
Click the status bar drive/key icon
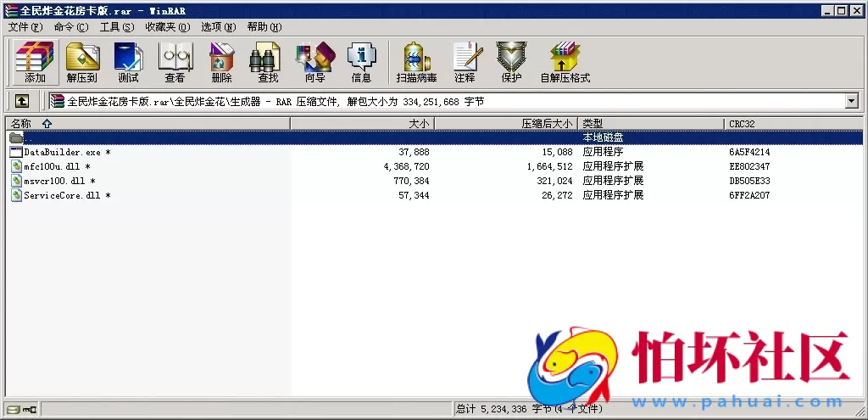point(22,410)
